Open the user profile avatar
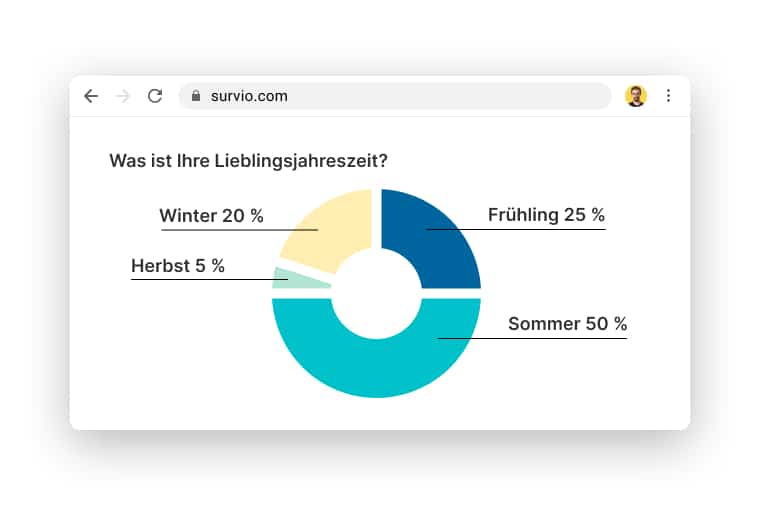This screenshot has height=506, width=760. coord(636,96)
